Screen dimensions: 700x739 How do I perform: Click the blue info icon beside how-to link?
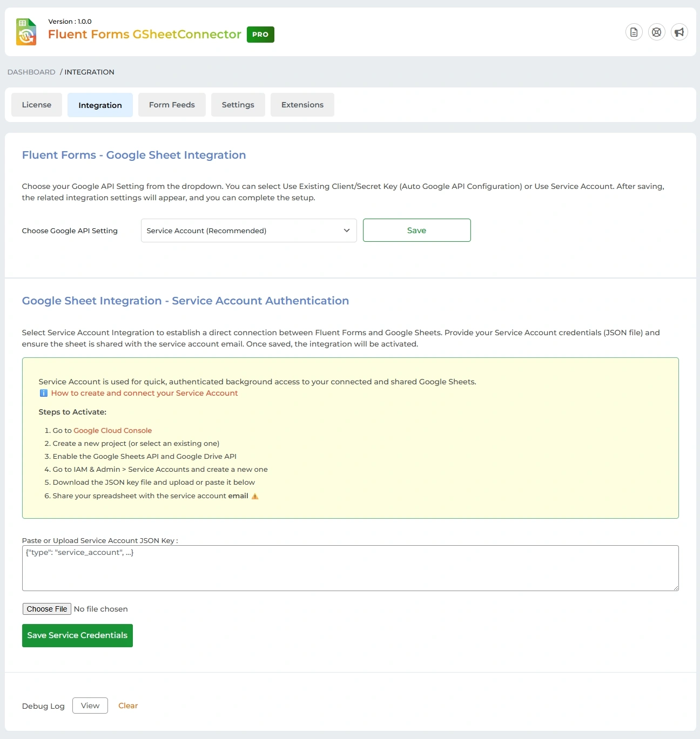(x=44, y=393)
